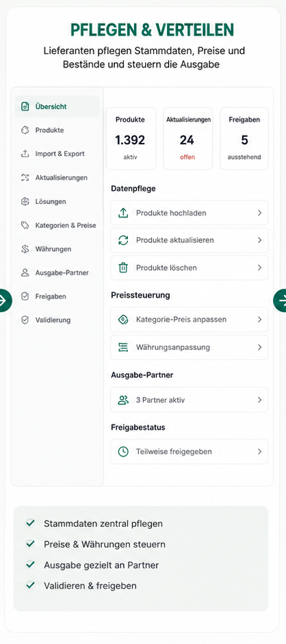Click the shield icon beside Validierung

[x=25, y=320]
